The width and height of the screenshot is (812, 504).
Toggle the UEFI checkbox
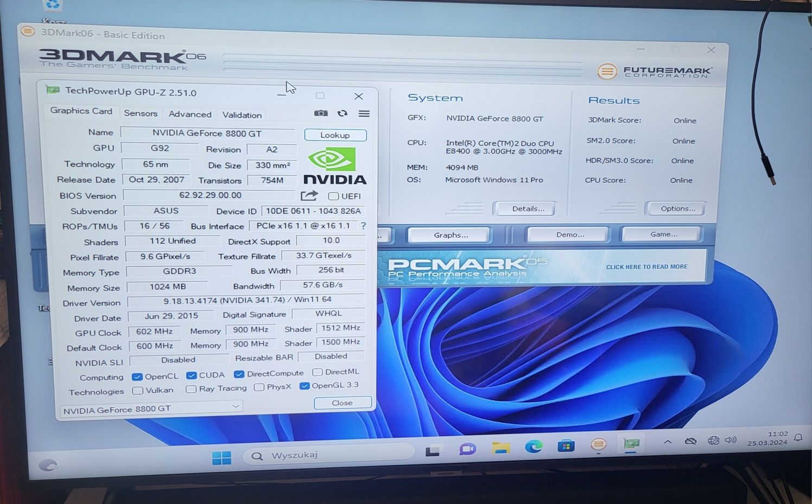(333, 196)
